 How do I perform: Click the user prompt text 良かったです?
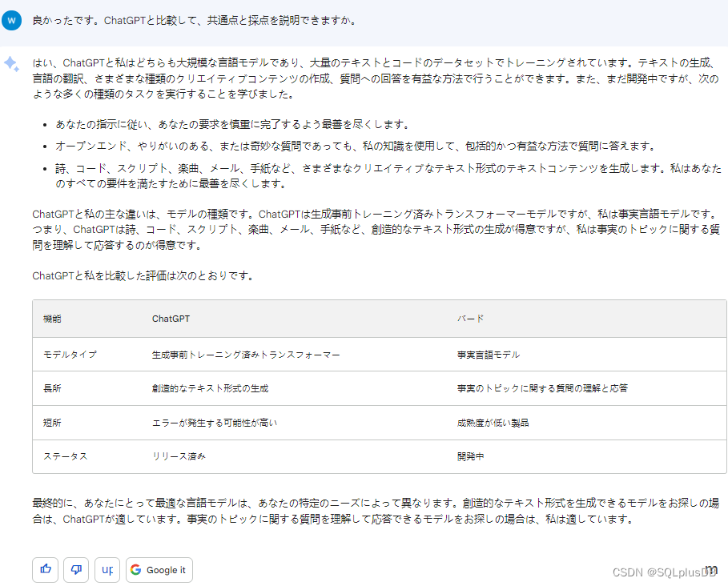[195, 21]
